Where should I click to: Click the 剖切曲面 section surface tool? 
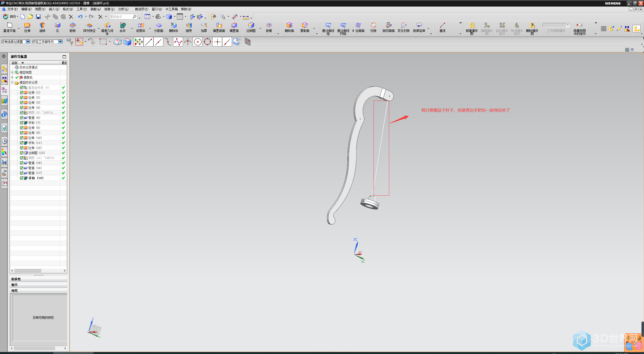click(388, 27)
